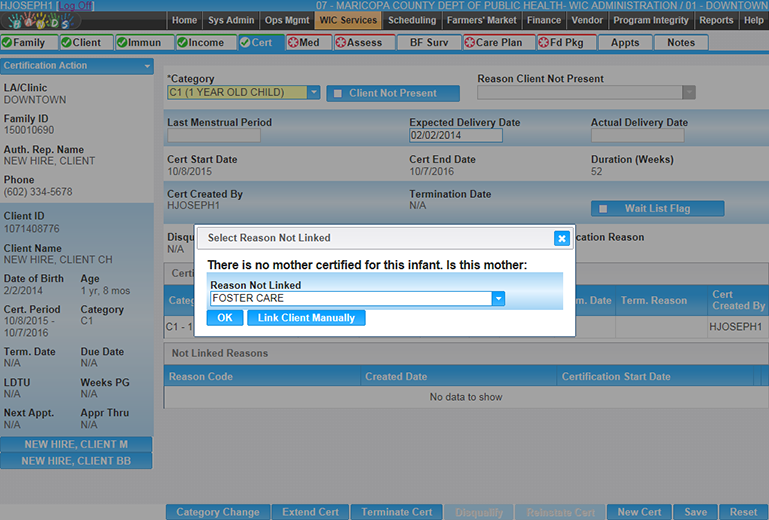This screenshot has width=769, height=520.
Task: Close the Select Reason Not Linked dialog
Action: 561,238
